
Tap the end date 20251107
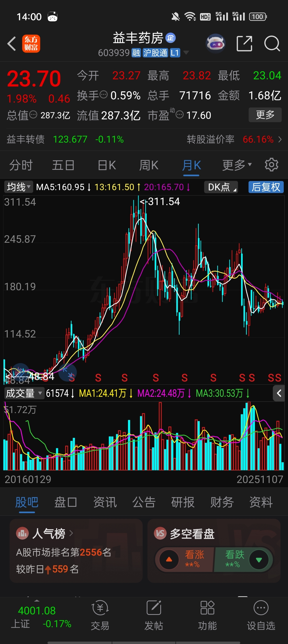[260, 480]
